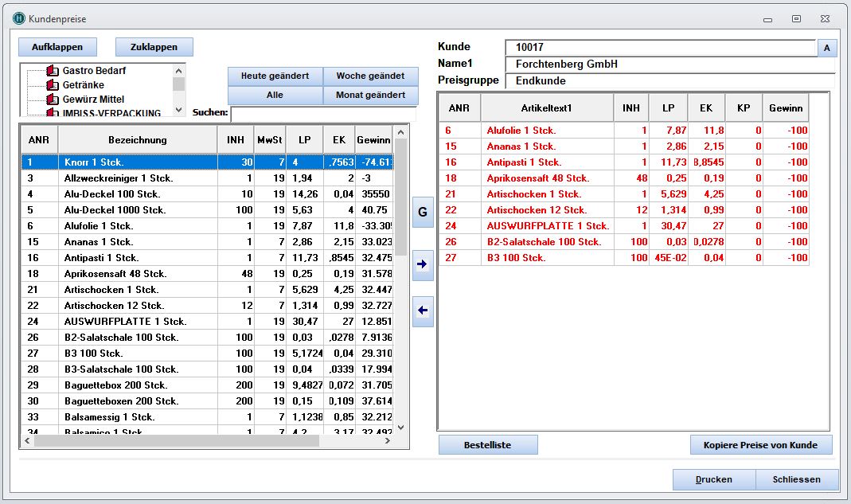Collapse all categories with Zuklappen

[x=154, y=47]
